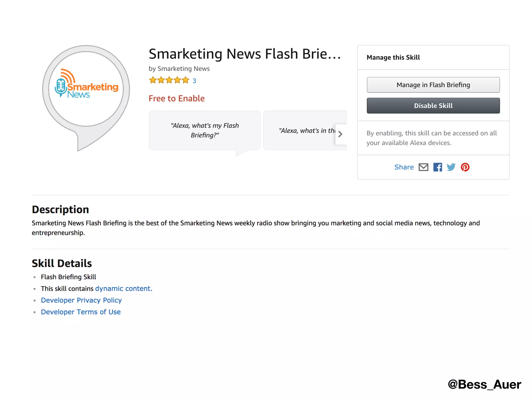Click Manage in Flash Briefing button

433,85
